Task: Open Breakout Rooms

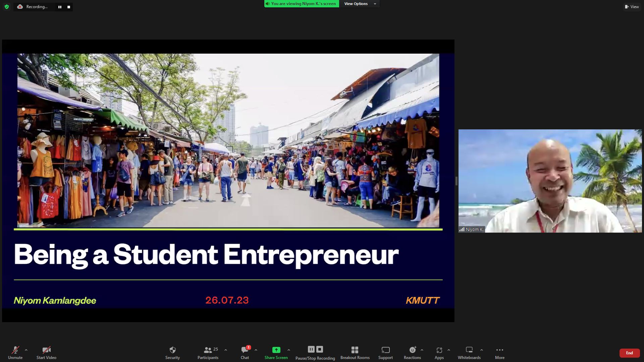Action: click(355, 353)
